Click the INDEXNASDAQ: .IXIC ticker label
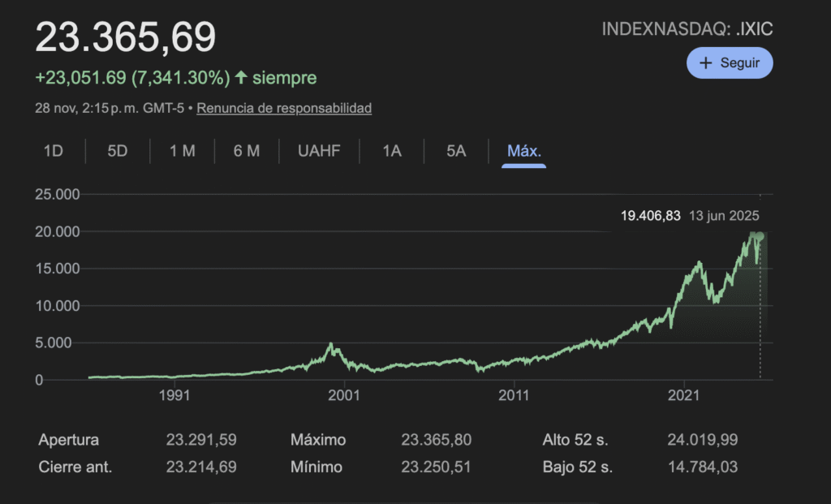Image resolution: width=831 pixels, height=504 pixels. point(687,30)
